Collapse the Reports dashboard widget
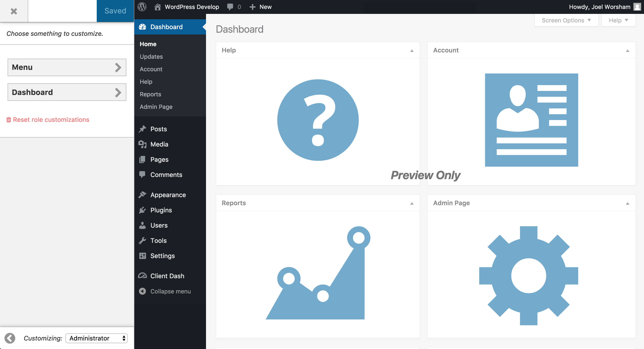 click(412, 203)
